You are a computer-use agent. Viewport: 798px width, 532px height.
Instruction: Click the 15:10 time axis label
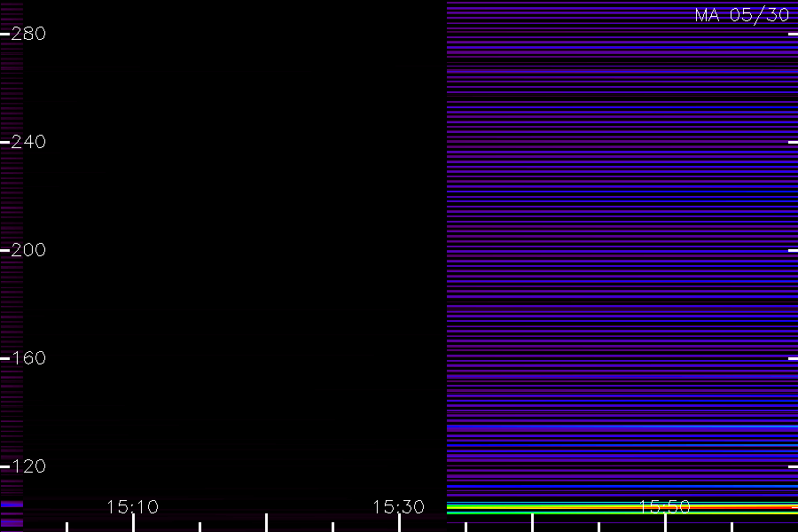(x=133, y=506)
